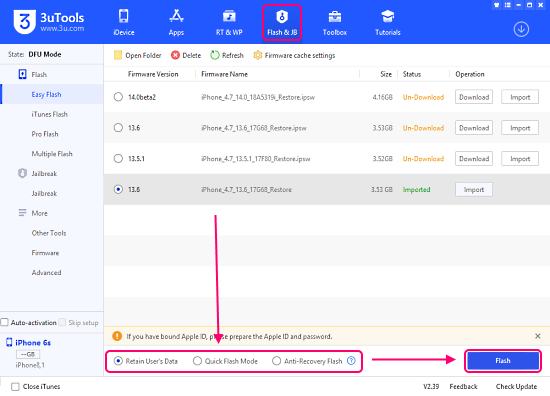Click the Anti-Recovery Flash help icon

point(351,361)
